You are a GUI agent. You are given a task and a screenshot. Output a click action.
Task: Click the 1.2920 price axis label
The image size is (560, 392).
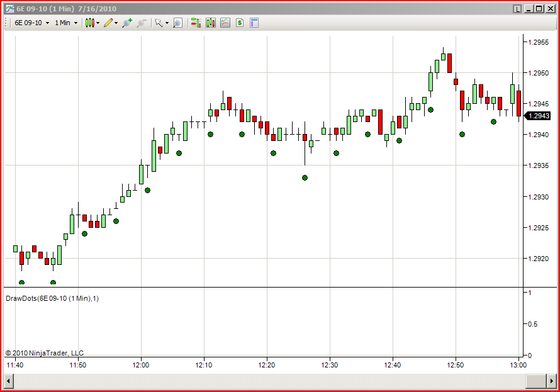coord(538,259)
